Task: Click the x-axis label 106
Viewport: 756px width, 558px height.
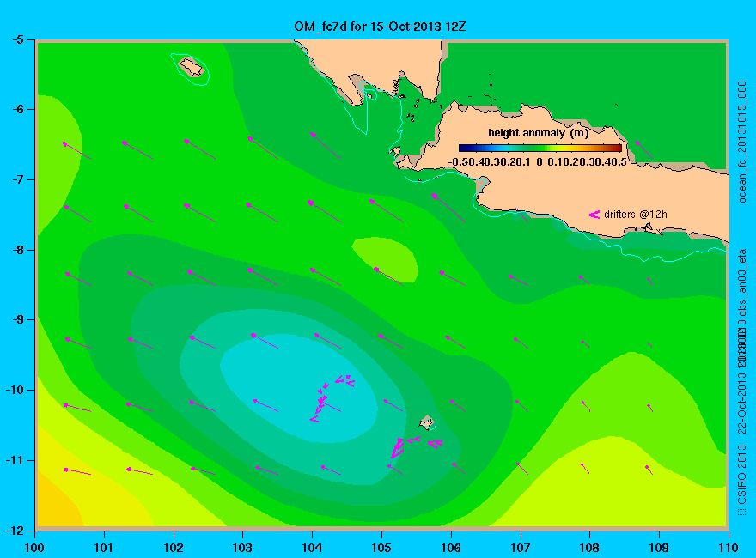Action: click(x=451, y=548)
